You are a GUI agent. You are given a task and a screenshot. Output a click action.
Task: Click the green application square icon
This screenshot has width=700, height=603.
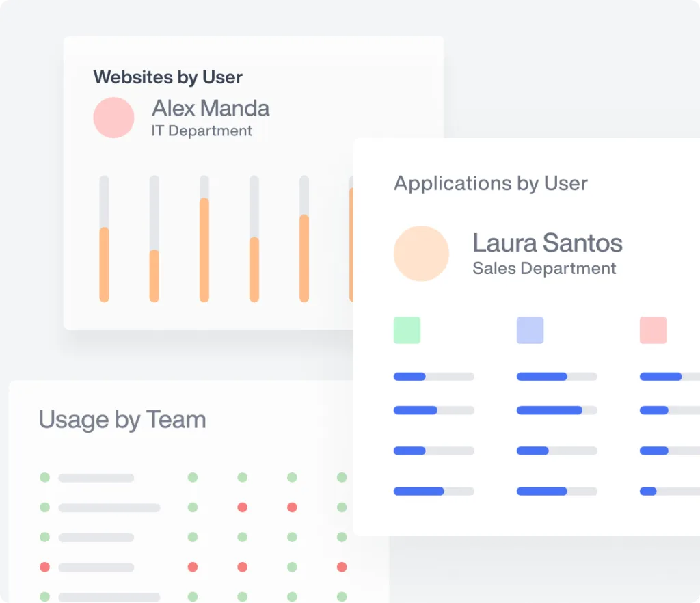407,330
